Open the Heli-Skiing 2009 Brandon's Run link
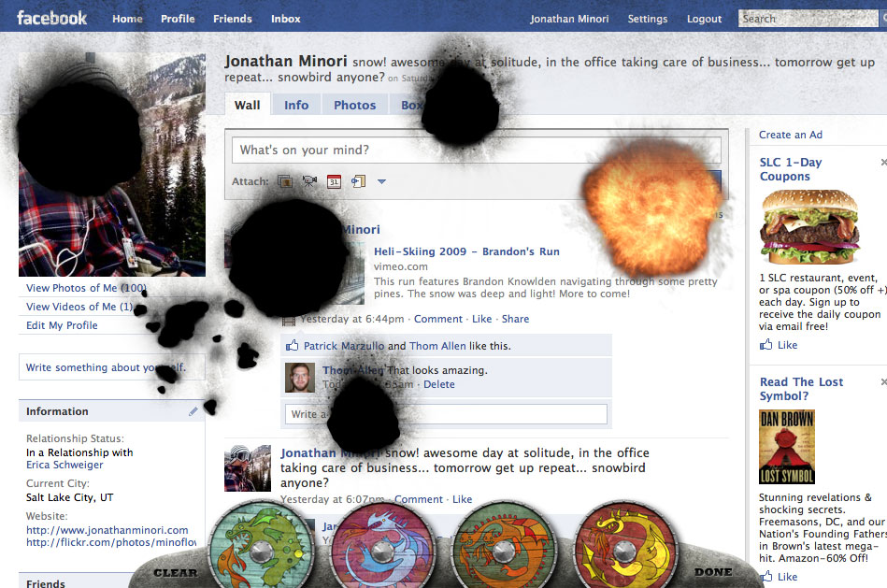The height and width of the screenshot is (588, 887). tap(466, 251)
